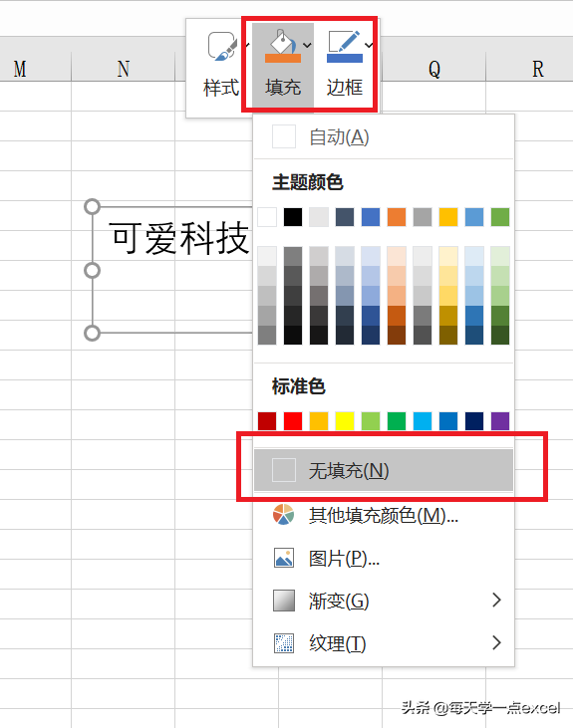This screenshot has width=573, height=728.
Task: Click the 填充 fill bucket icon
Action: (x=283, y=47)
